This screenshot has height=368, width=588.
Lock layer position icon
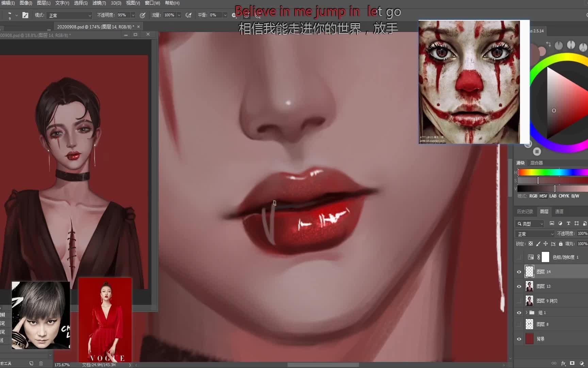point(545,244)
